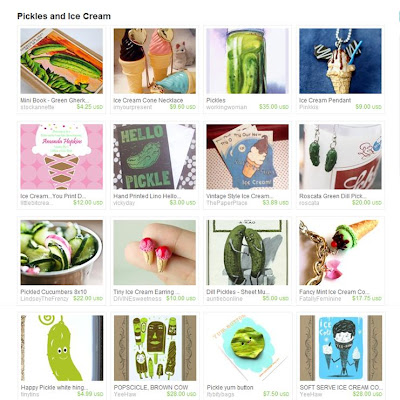Open the Ice Cream Cone Necklace image
The height and width of the screenshot is (400, 400).
pyautogui.click(x=155, y=61)
